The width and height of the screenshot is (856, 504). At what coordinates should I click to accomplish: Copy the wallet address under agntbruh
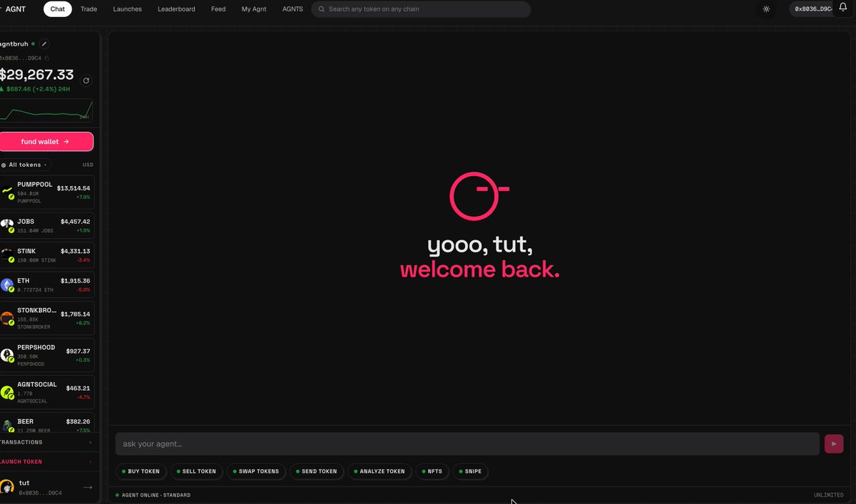click(x=47, y=58)
